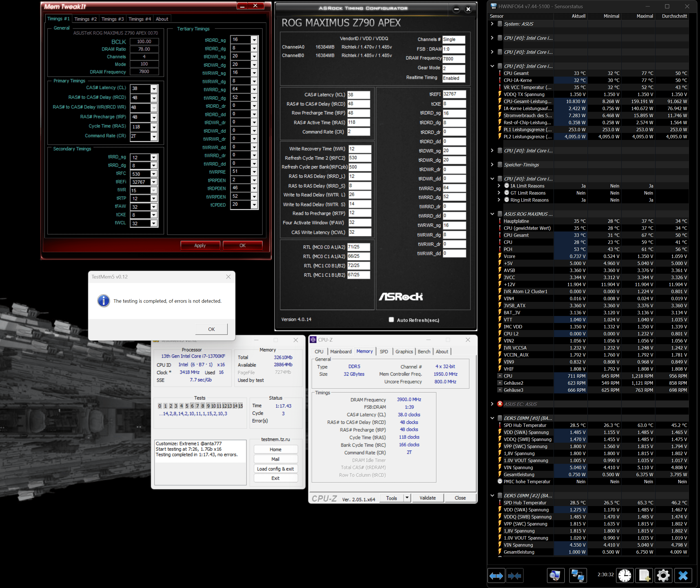This screenshot has width=700, height=588.
Task: Click ASRock logo in Timing Configurator
Action: coord(400,296)
